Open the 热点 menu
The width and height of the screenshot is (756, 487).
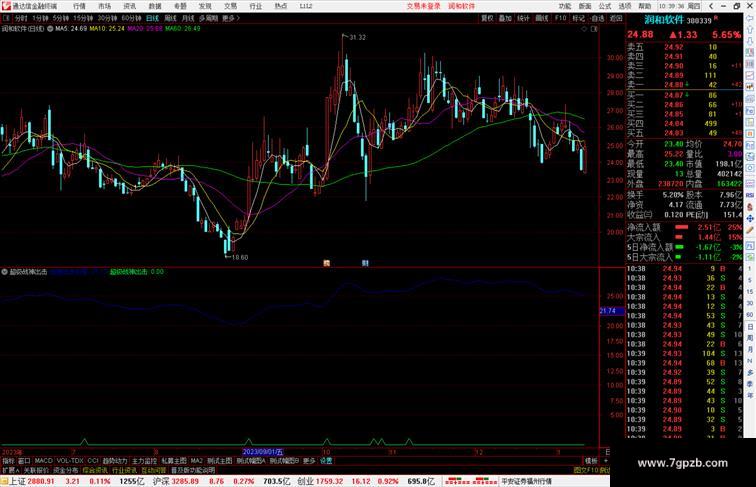[281, 6]
